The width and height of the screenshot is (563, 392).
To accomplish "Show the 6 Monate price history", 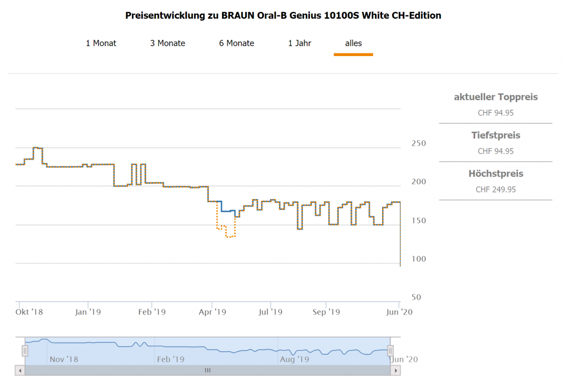I will pyautogui.click(x=236, y=43).
